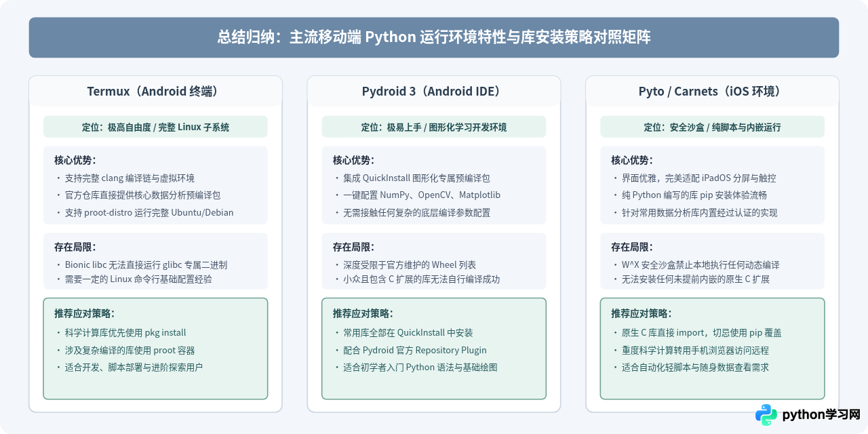Click '核心优势' heading in Pyto / Carnets card
The image size is (868, 434).
[632, 160]
